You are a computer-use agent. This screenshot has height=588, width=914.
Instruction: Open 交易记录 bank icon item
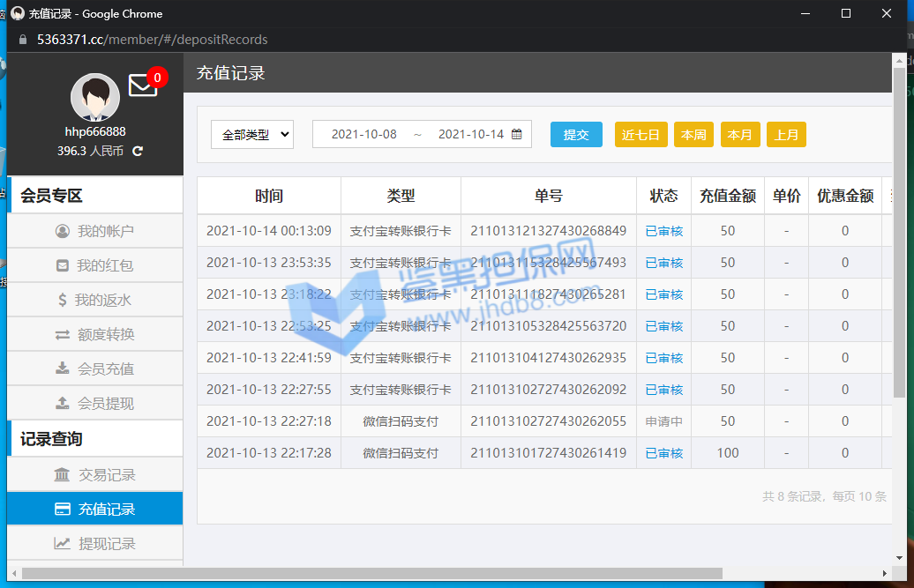[x=95, y=475]
